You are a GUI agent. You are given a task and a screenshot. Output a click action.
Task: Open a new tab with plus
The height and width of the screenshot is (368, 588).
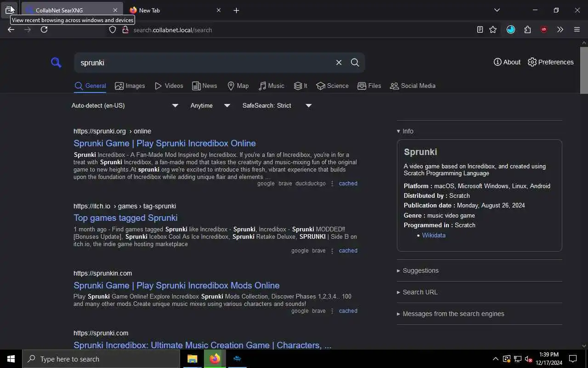pyautogui.click(x=236, y=10)
